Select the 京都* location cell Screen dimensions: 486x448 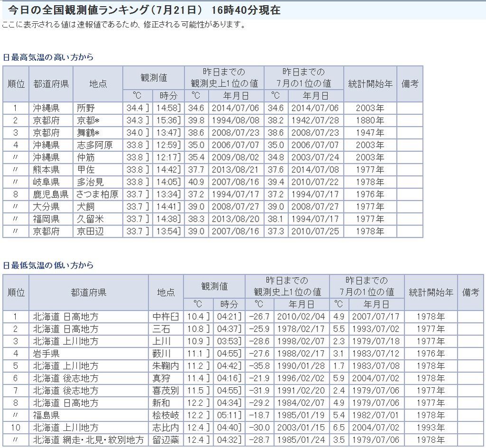[88, 121]
